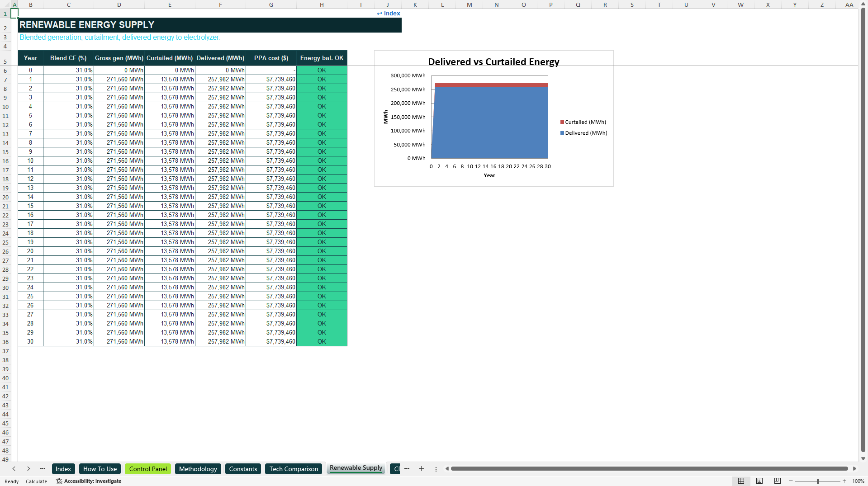This screenshot has width=868, height=486.
Task: Select Curtailed cell for Year 25
Action: [170, 297]
